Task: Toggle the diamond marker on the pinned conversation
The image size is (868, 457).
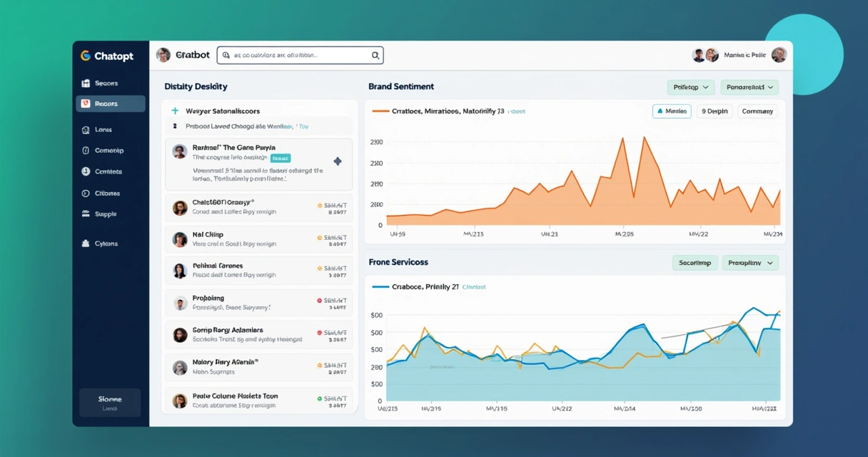Action: [338, 161]
